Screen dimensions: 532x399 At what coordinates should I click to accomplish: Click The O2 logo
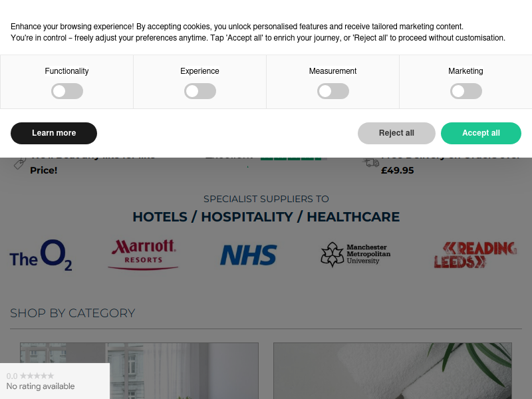click(41, 255)
